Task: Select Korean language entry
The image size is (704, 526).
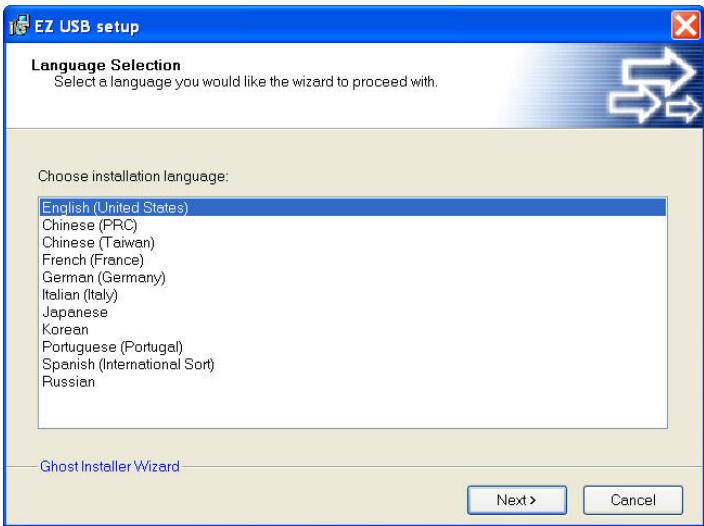Action: 353,329
